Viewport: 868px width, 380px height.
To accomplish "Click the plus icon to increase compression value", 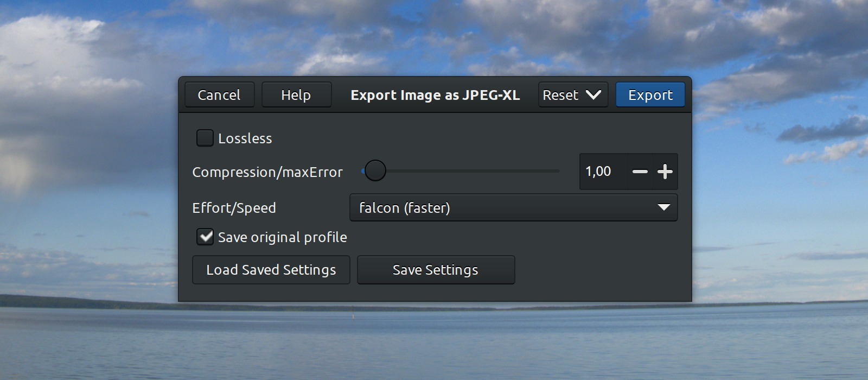I will point(665,172).
